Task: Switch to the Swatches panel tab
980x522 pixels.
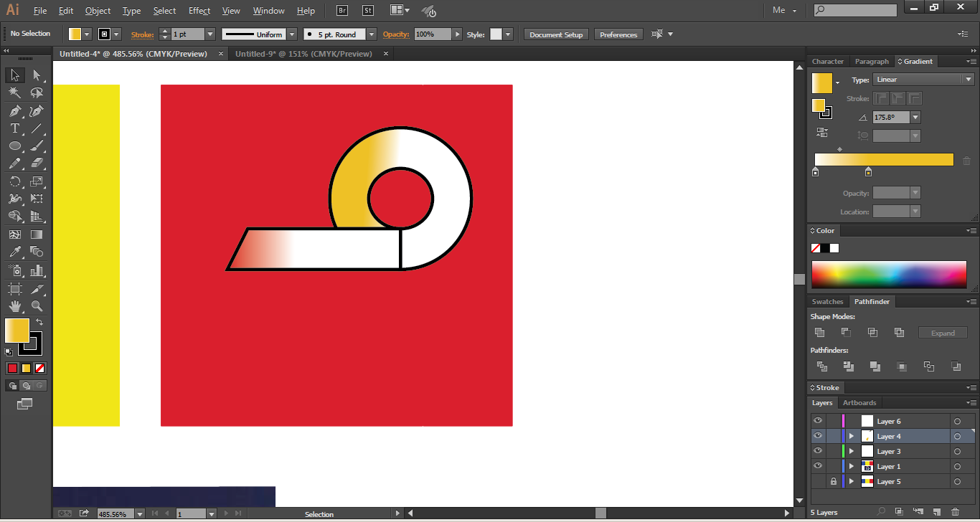Action: [x=828, y=302]
